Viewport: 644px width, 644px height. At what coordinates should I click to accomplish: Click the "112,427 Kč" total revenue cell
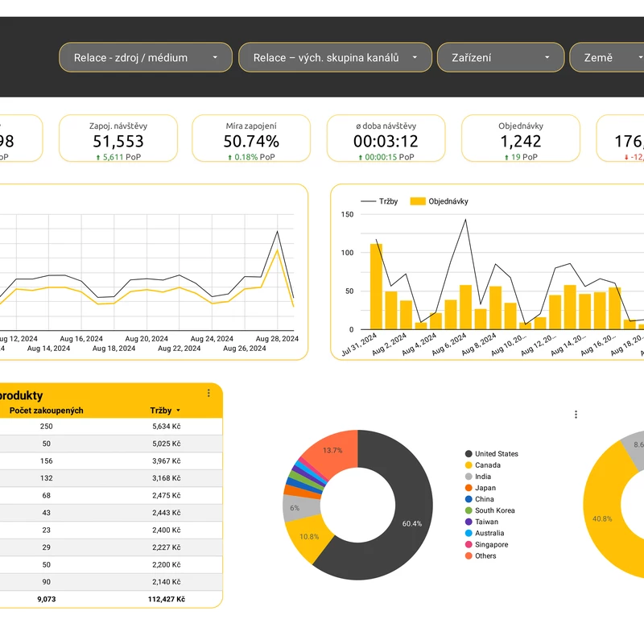click(x=167, y=599)
